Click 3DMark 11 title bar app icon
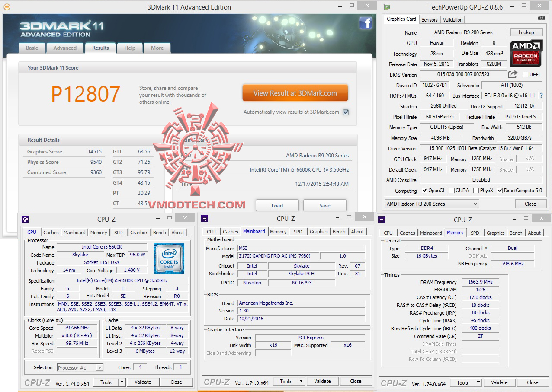The image size is (552, 392). 6,7
